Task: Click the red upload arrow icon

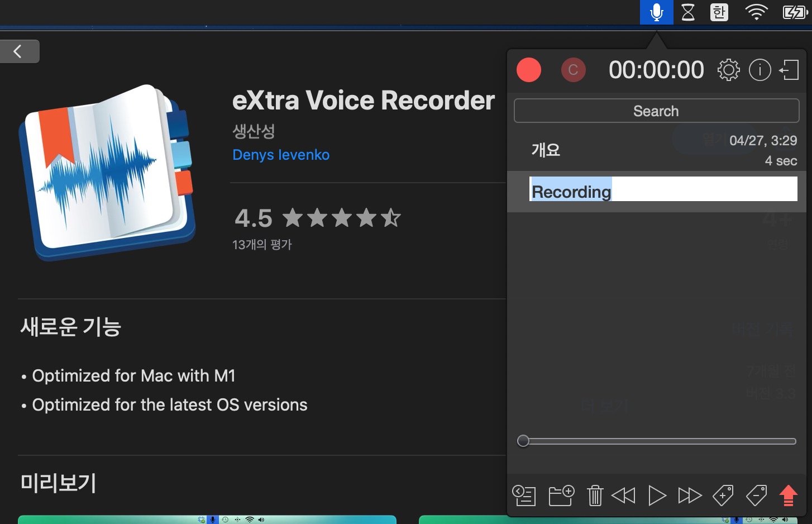Action: [789, 496]
